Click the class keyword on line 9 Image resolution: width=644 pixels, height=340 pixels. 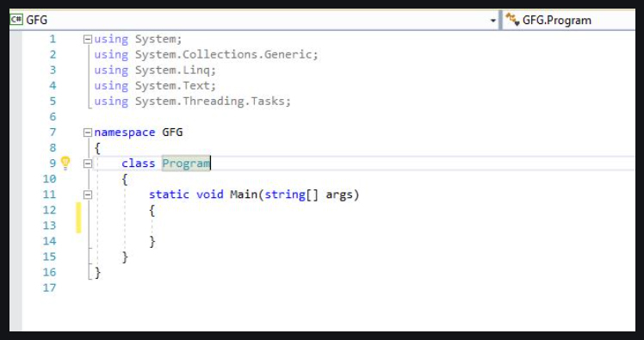pyautogui.click(x=139, y=164)
